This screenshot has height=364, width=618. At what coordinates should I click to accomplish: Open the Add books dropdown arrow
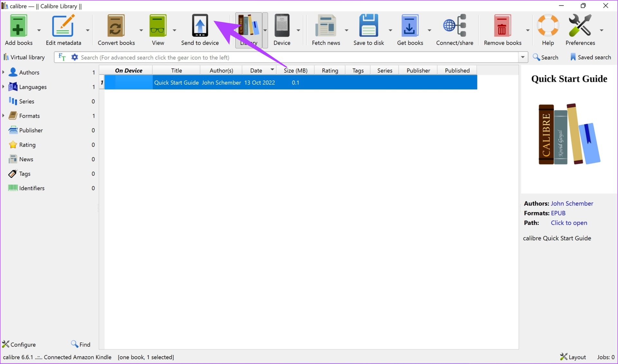coord(39,30)
